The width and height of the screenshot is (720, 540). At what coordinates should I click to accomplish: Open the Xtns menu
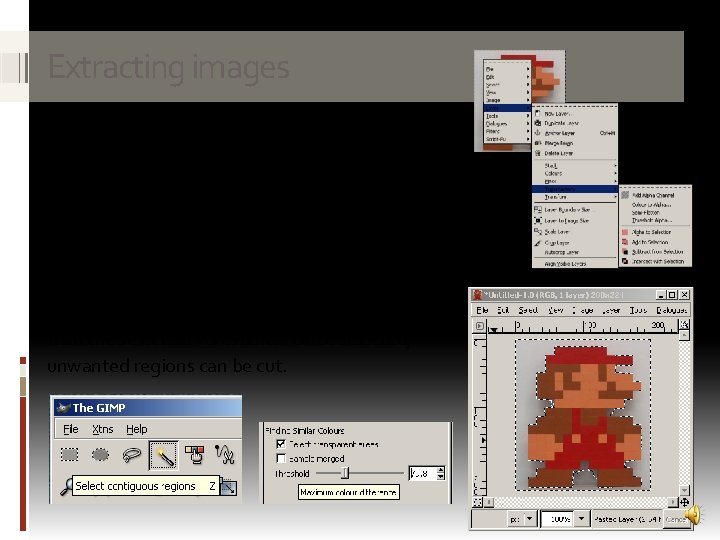click(x=102, y=429)
